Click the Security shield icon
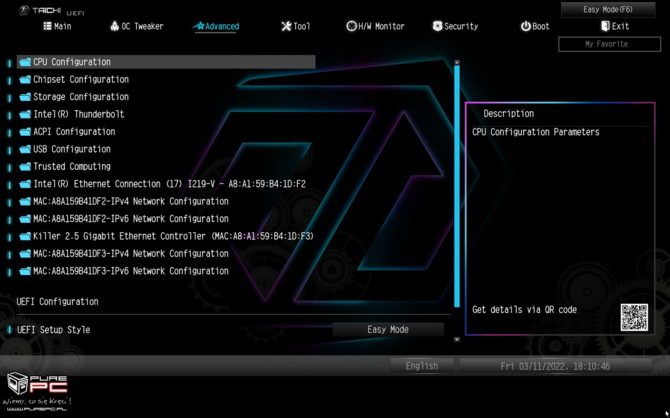The height and width of the screenshot is (418, 670). point(437,26)
